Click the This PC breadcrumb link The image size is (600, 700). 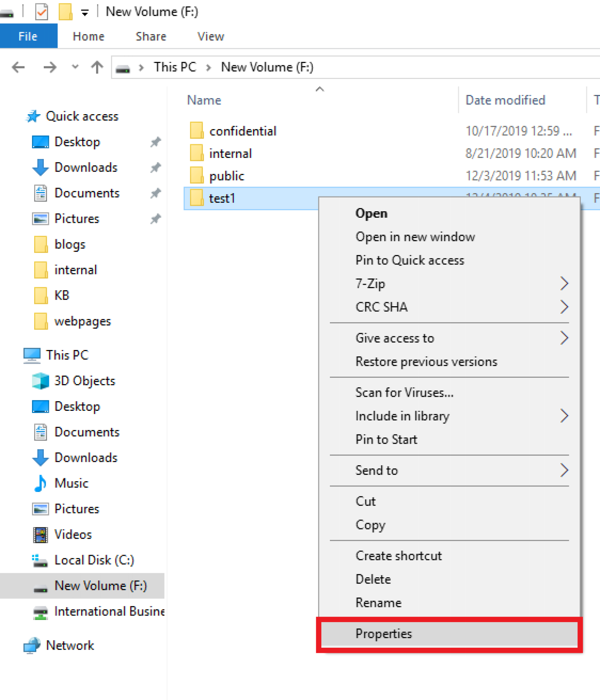[175, 67]
